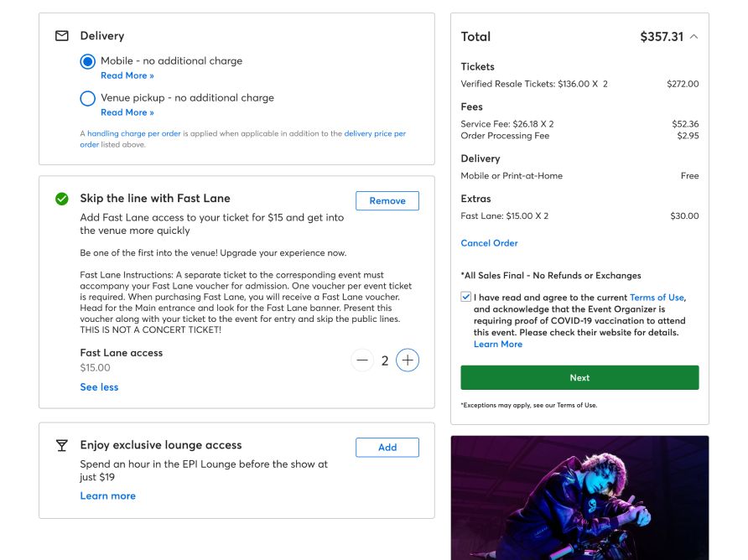The width and height of the screenshot is (748, 560).
Task: Open Read More under Venue pickup
Action: [127, 112]
